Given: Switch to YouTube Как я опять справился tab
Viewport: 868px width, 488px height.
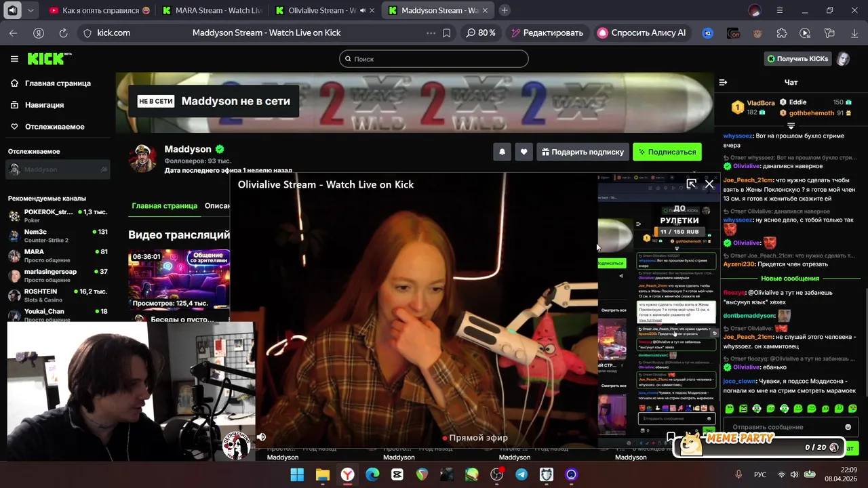Looking at the screenshot, I should point(99,10).
